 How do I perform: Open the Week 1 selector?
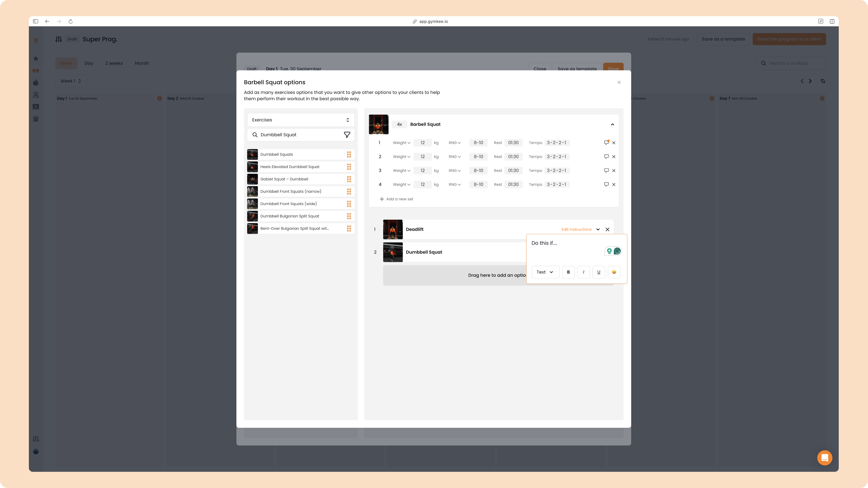pyautogui.click(x=71, y=81)
